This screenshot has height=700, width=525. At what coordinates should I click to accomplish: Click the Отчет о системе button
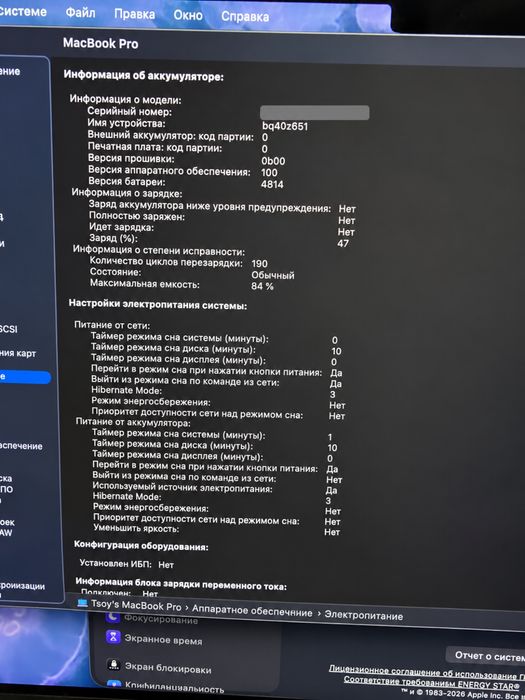tap(487, 656)
